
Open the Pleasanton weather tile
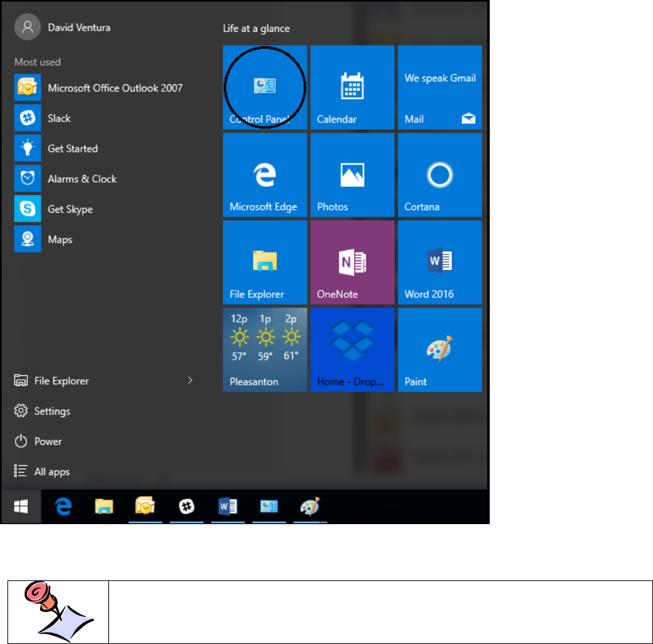(x=265, y=349)
